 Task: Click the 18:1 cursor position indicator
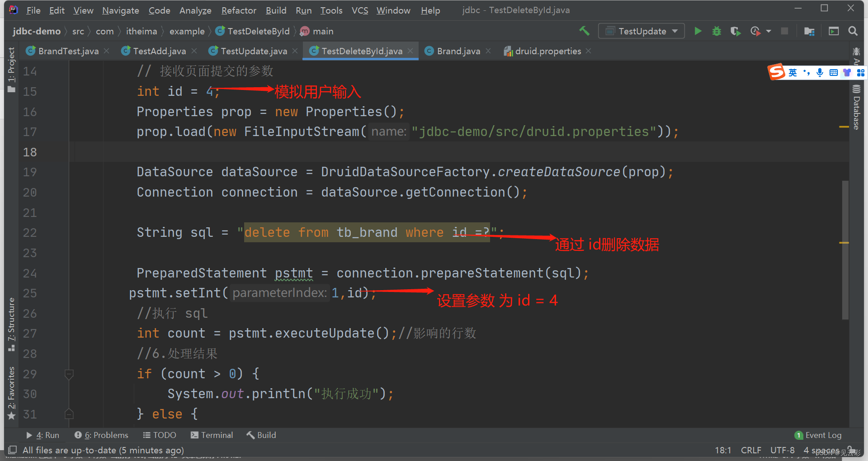[723, 450]
